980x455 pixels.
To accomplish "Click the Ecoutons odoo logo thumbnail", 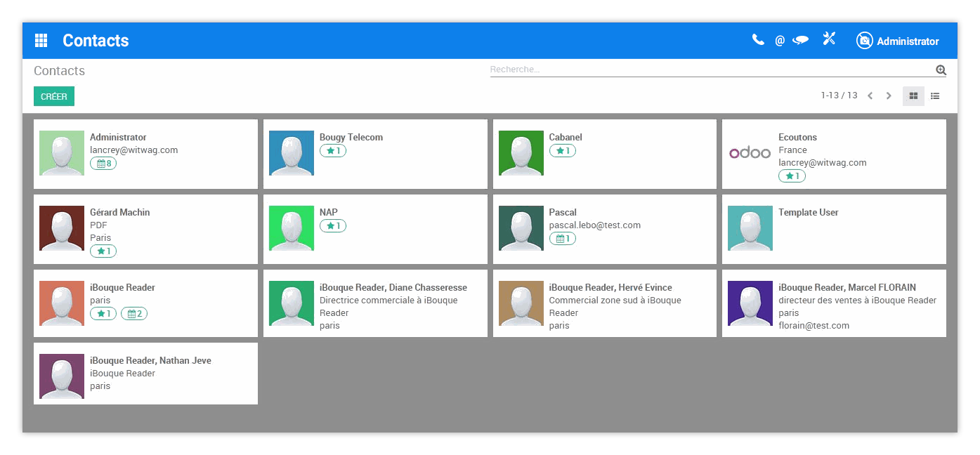I will [750, 152].
